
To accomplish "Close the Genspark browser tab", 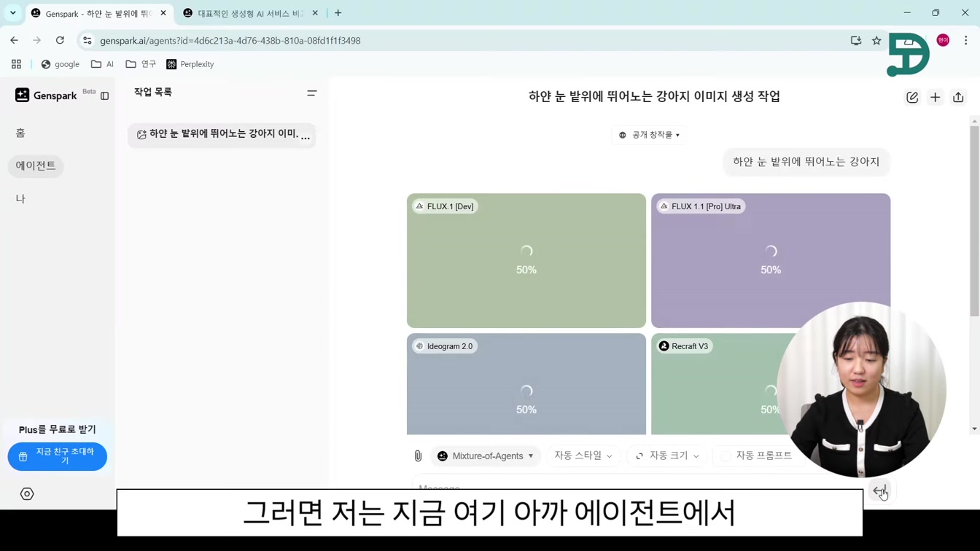I will 163,13.
